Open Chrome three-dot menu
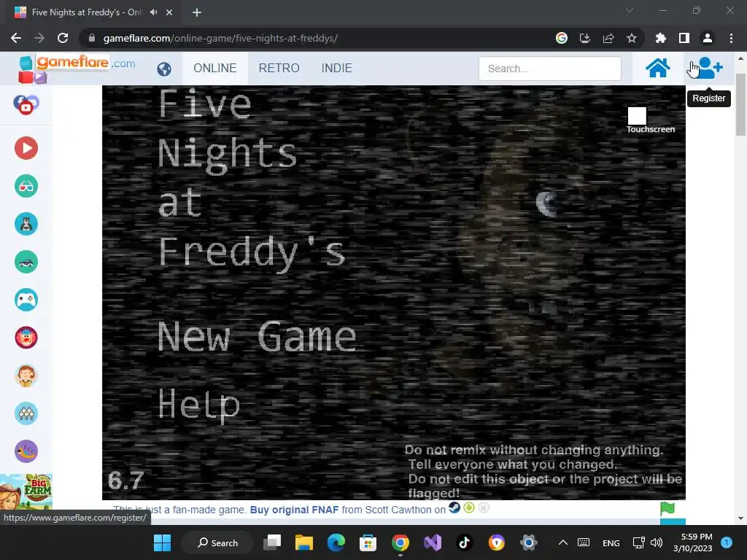 point(731,38)
